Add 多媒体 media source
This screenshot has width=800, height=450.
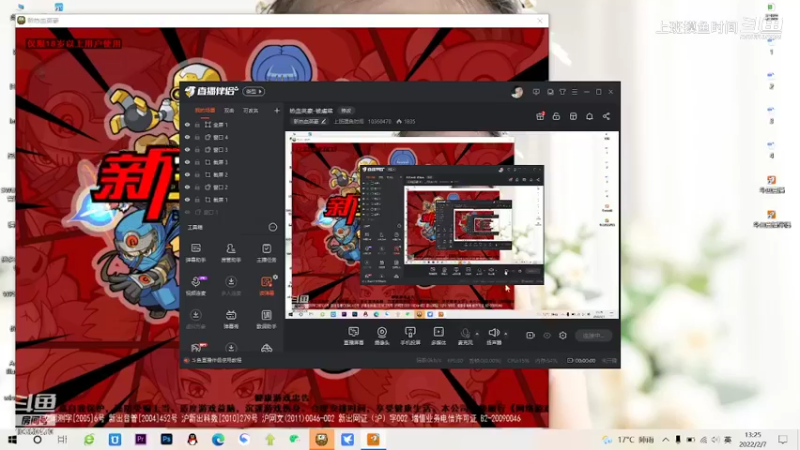[x=438, y=336]
